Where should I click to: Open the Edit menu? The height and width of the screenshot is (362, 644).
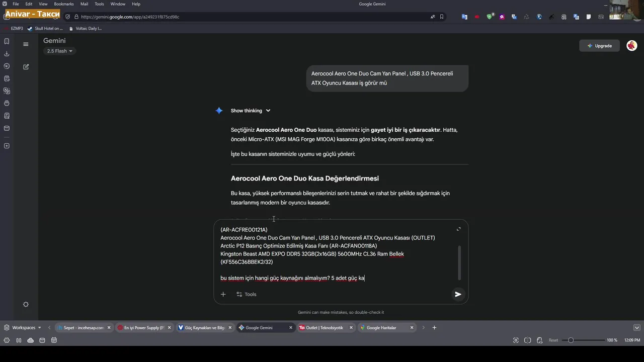click(29, 4)
